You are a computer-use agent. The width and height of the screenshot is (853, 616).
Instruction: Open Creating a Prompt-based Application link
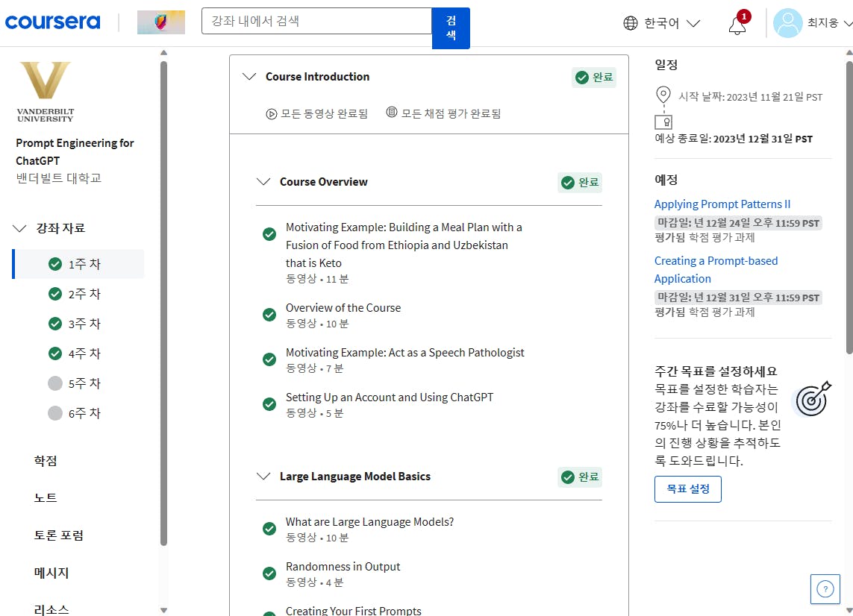(716, 270)
